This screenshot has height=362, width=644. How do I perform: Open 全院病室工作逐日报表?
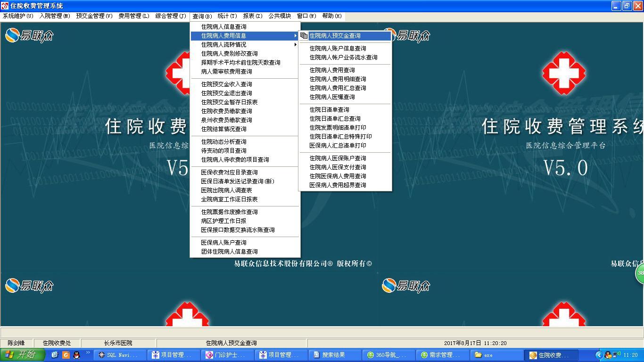tap(244, 199)
